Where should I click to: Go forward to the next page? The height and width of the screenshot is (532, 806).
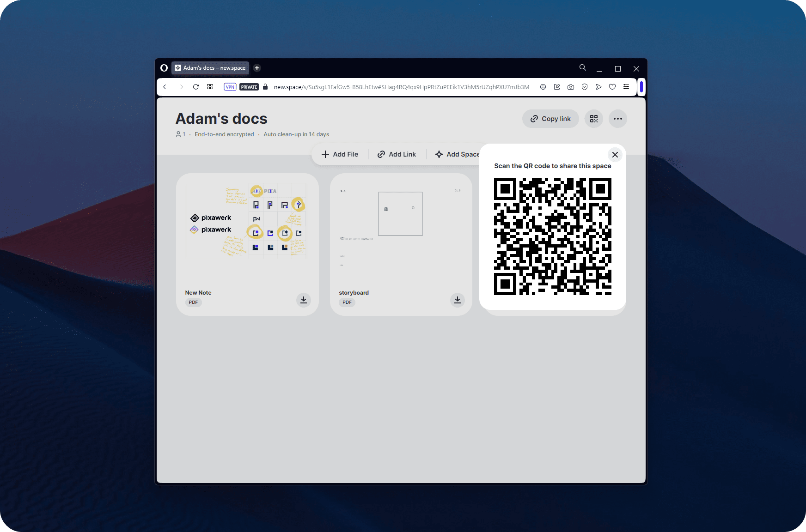click(181, 87)
